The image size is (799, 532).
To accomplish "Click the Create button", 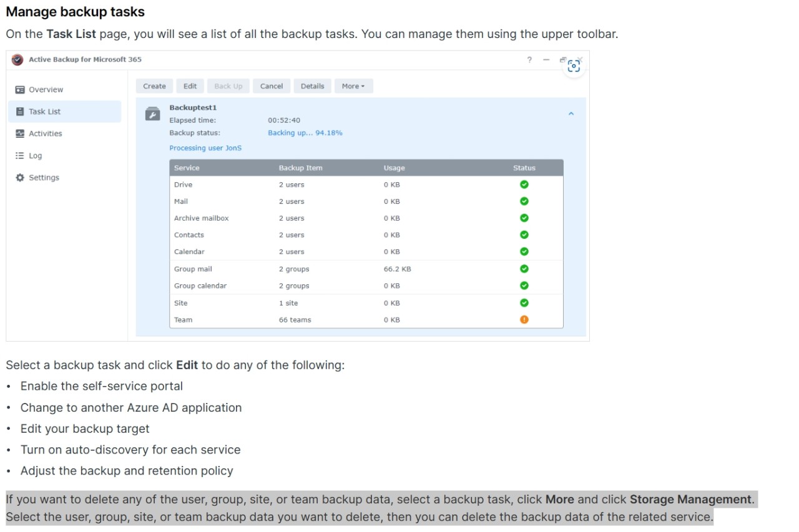I will point(154,85).
